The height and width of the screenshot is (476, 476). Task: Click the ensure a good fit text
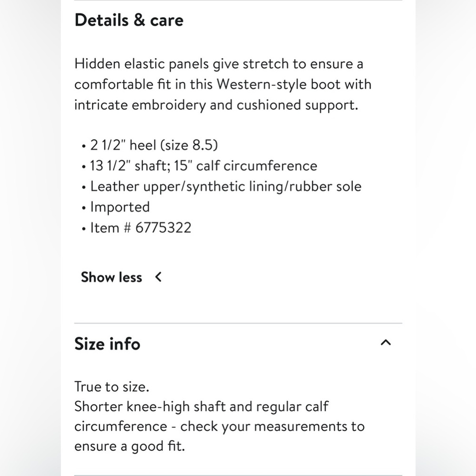click(x=129, y=446)
